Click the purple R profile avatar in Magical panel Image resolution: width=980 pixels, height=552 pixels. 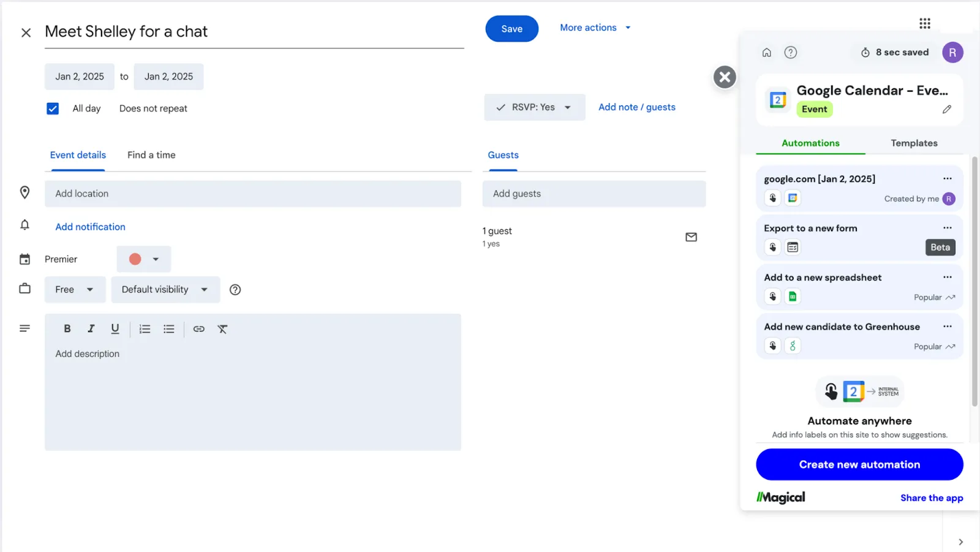click(x=952, y=53)
